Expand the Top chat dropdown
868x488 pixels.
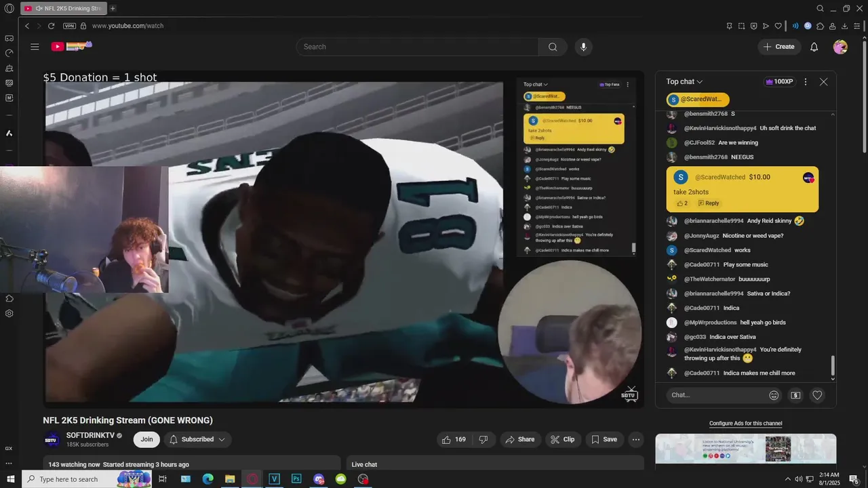click(x=684, y=81)
